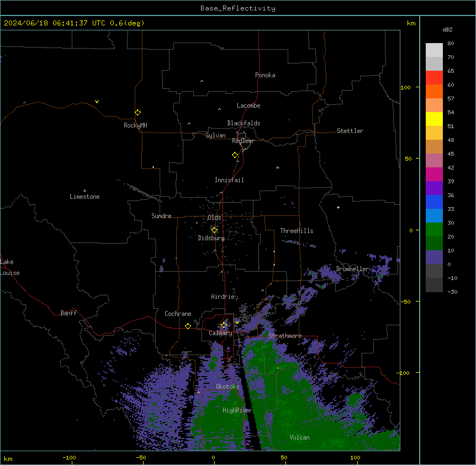This screenshot has width=476, height=465.
Task: Click the Sundre town label
Action: pos(161,216)
